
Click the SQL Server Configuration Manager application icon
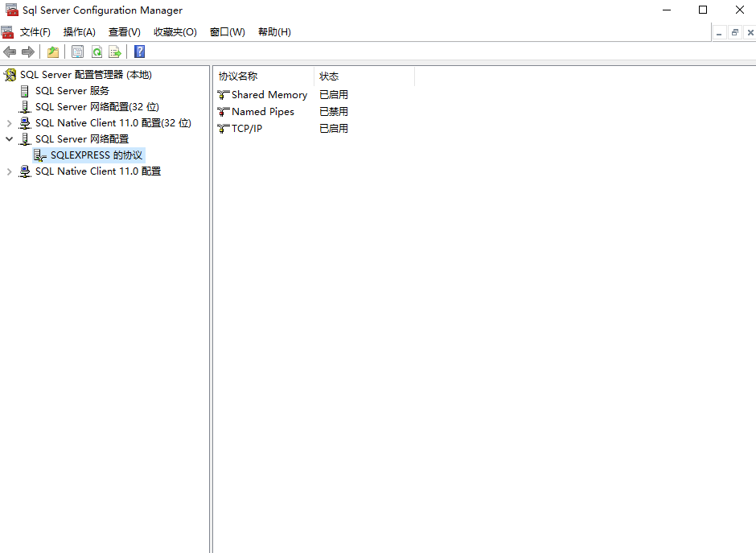point(10,10)
